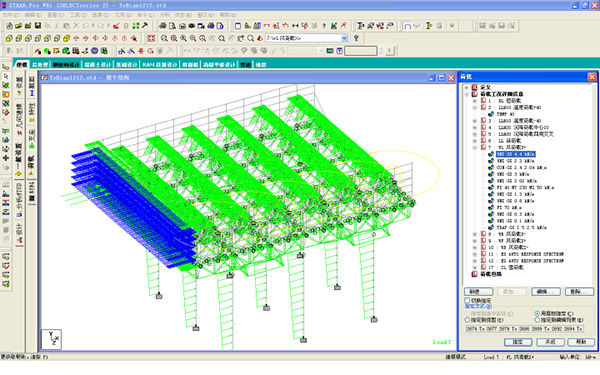
Task: Click the Open folder icon in the toolbar
Action: point(18,26)
